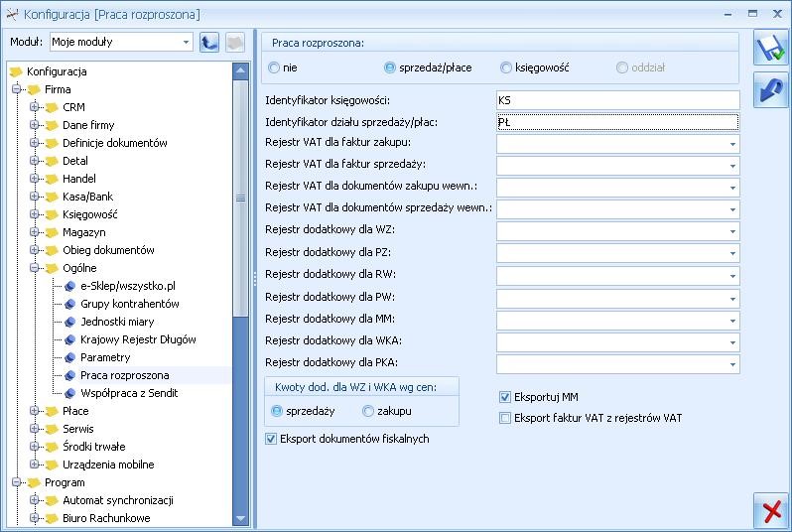Select Parametry in the tree
Viewport: 792px width, 532px height.
97,357
